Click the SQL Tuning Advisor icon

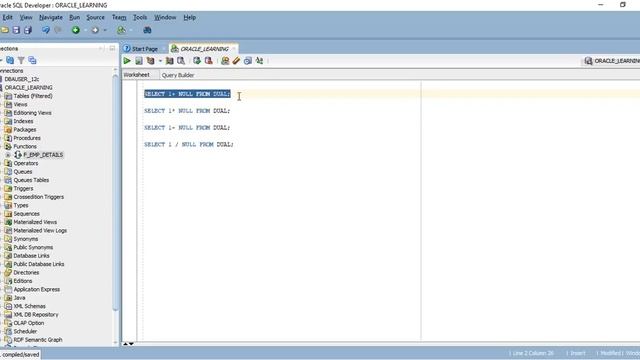click(181, 61)
